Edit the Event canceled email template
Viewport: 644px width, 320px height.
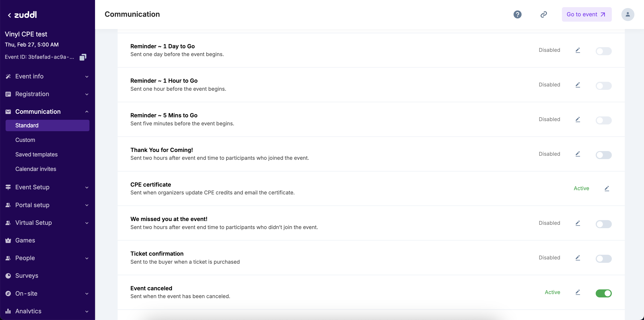pyautogui.click(x=578, y=292)
